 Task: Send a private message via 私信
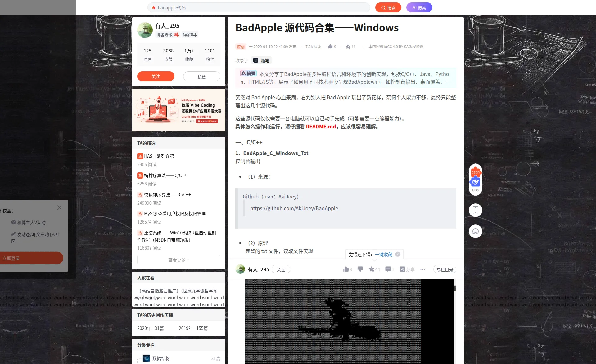coord(202,76)
